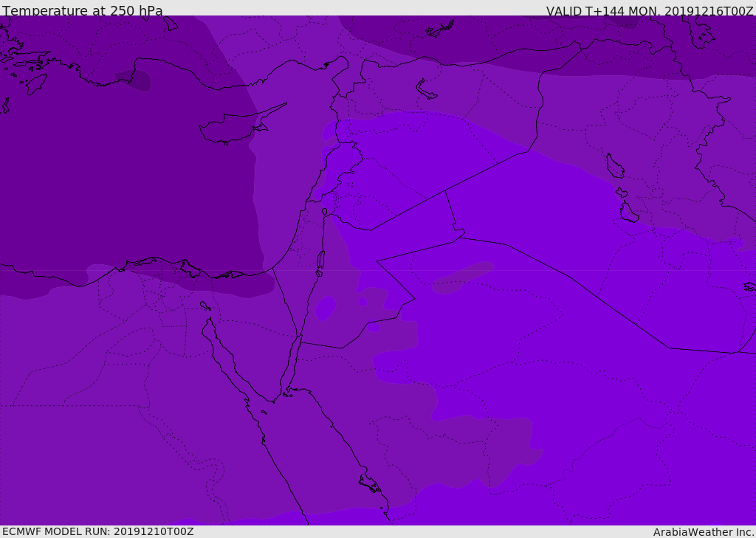Click the 'ArabiaWeather Inc.' credit text
This screenshot has width=756, height=538.
click(704, 532)
